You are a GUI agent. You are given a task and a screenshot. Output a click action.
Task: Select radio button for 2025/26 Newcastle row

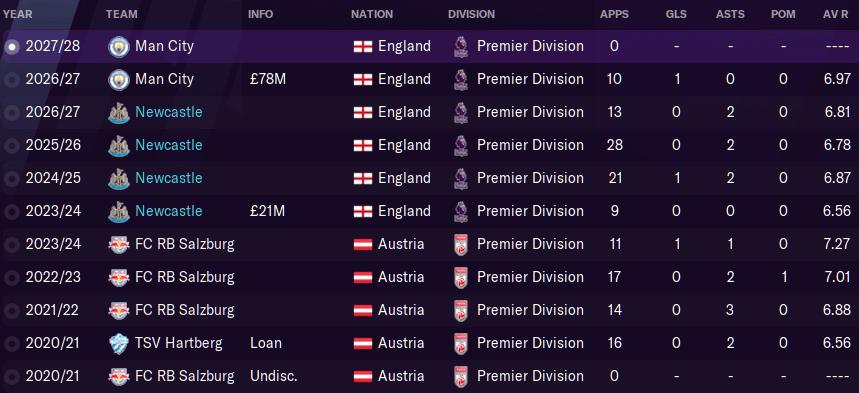(x=11, y=145)
